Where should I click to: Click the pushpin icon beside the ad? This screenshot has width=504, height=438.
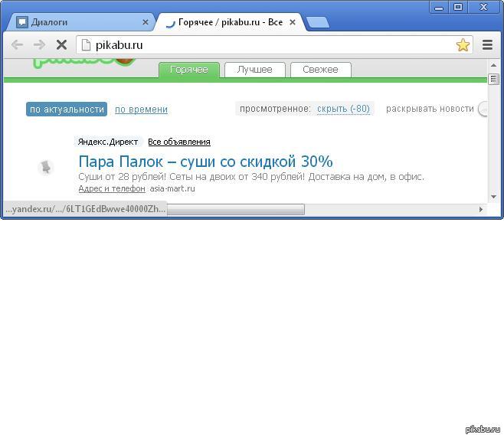(46, 167)
